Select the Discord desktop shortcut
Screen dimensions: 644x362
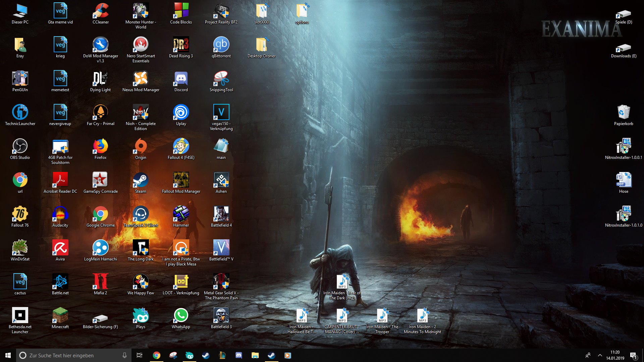pyautogui.click(x=181, y=81)
